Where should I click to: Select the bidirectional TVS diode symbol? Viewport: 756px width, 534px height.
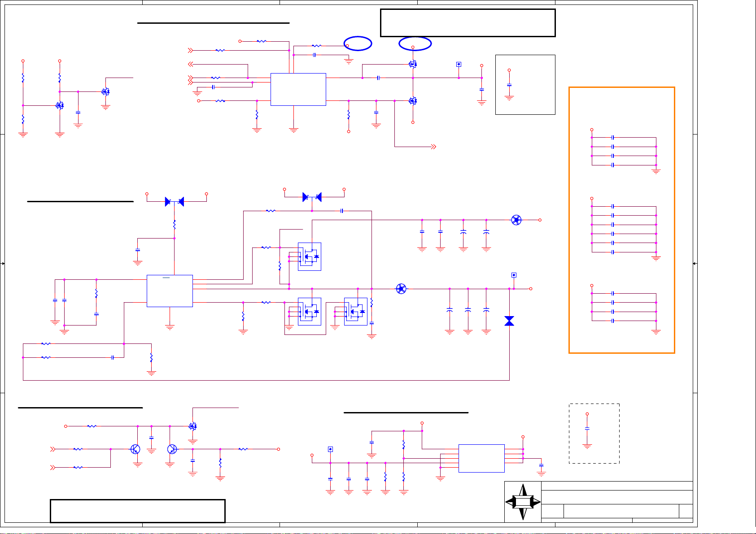[509, 321]
